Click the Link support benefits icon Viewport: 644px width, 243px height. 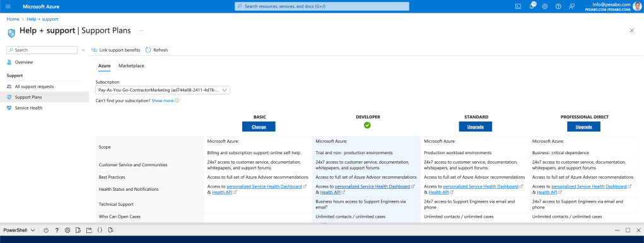(x=94, y=50)
